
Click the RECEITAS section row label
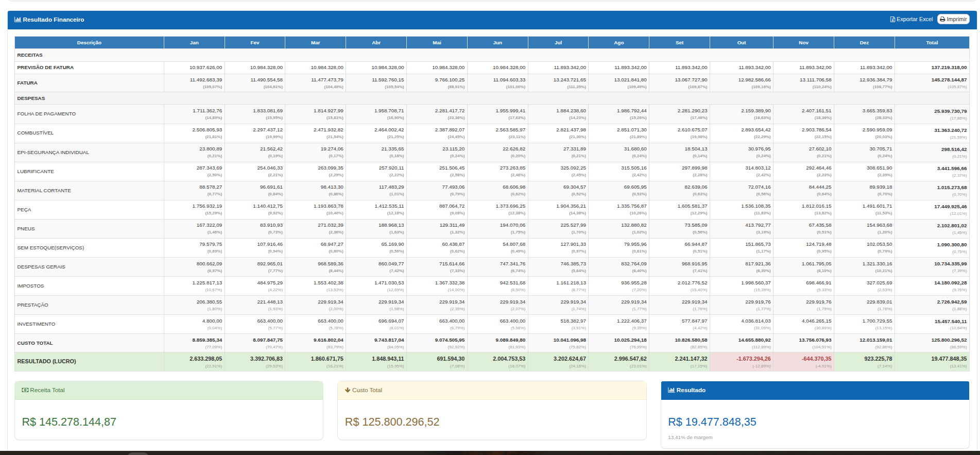30,55
